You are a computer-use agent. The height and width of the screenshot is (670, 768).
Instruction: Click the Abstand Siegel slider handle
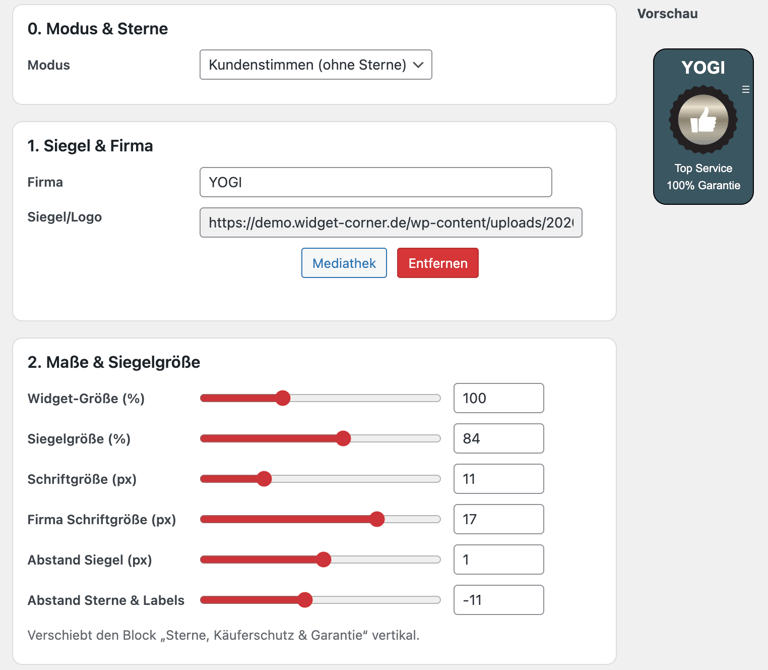[x=323, y=560]
